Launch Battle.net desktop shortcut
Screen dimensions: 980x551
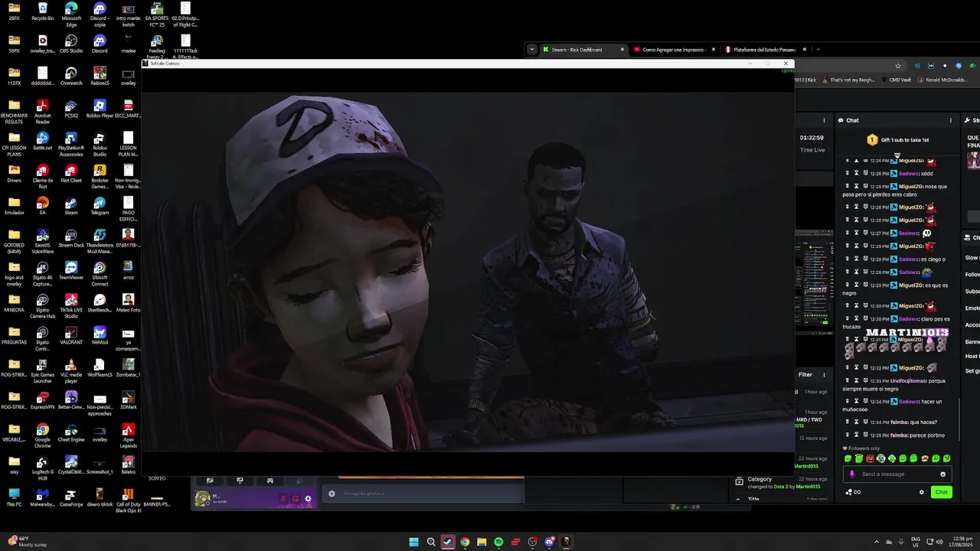(x=42, y=141)
